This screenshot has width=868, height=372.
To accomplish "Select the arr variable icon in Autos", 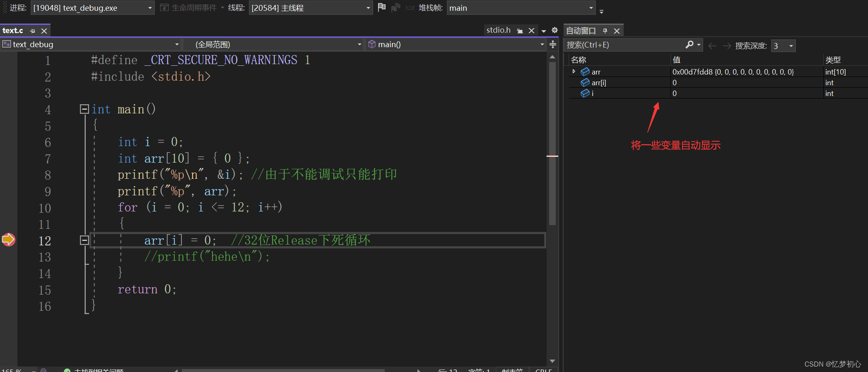I will click(585, 72).
